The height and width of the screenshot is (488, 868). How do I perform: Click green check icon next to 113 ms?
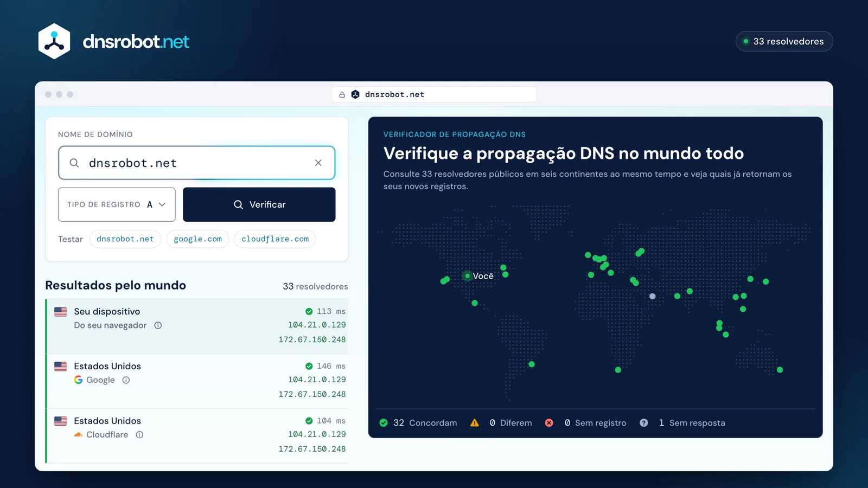point(309,311)
